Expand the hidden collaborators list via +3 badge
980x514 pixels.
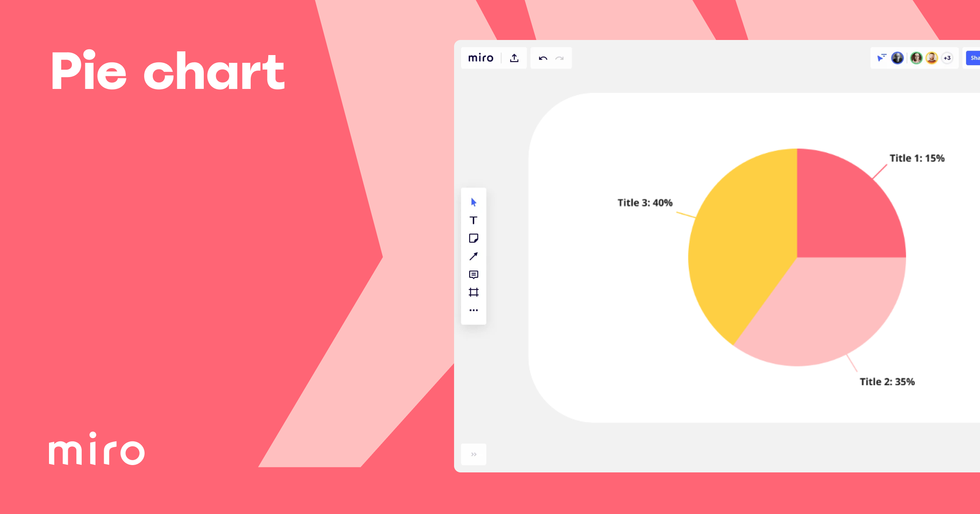pos(947,58)
